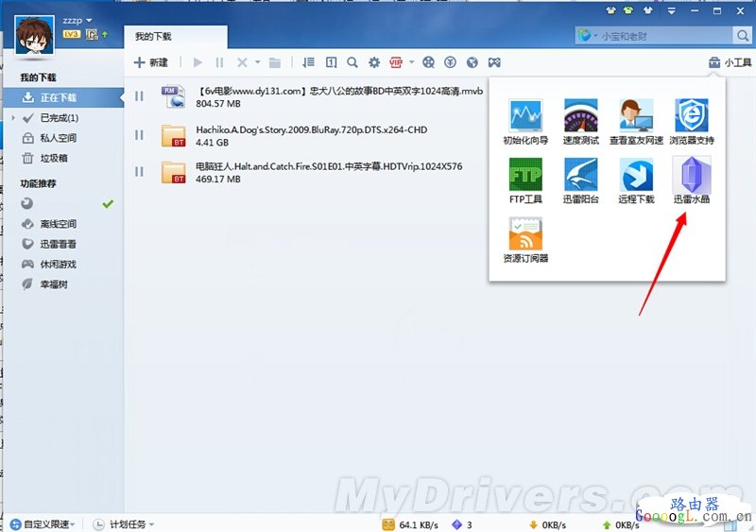This screenshot has height=532, width=756.
Task: Click the settings gear in the toolbar
Action: pyautogui.click(x=374, y=63)
